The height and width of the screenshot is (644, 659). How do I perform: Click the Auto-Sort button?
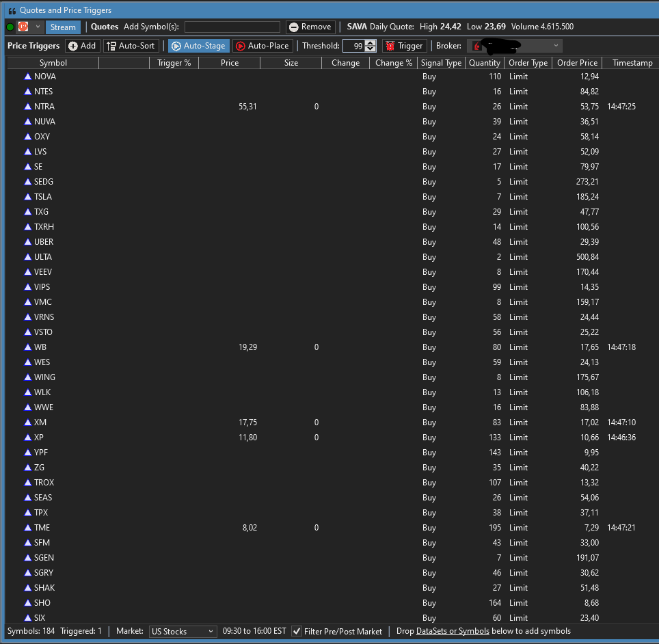(x=131, y=46)
